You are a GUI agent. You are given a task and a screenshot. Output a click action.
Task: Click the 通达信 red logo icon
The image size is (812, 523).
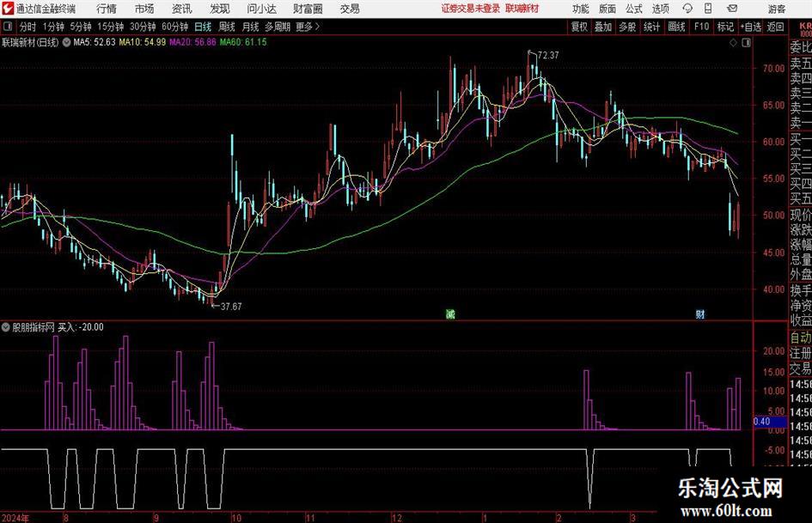point(7,9)
